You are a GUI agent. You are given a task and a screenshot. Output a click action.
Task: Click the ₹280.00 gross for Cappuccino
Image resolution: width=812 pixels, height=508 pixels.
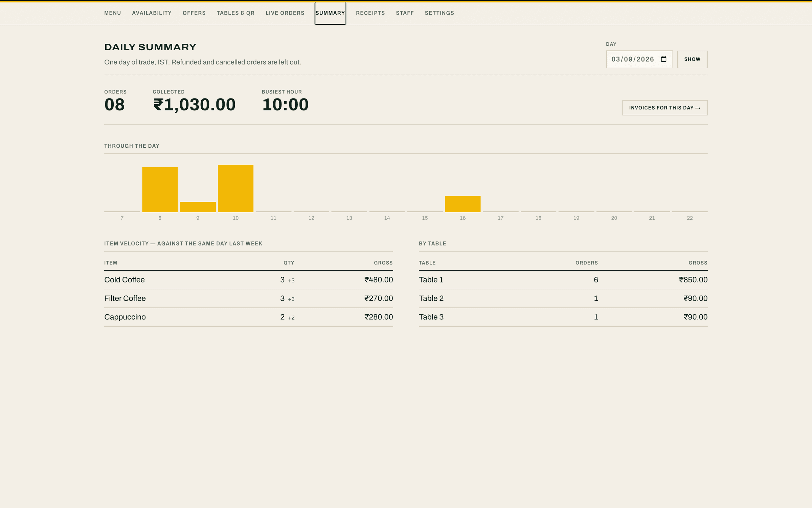379,317
